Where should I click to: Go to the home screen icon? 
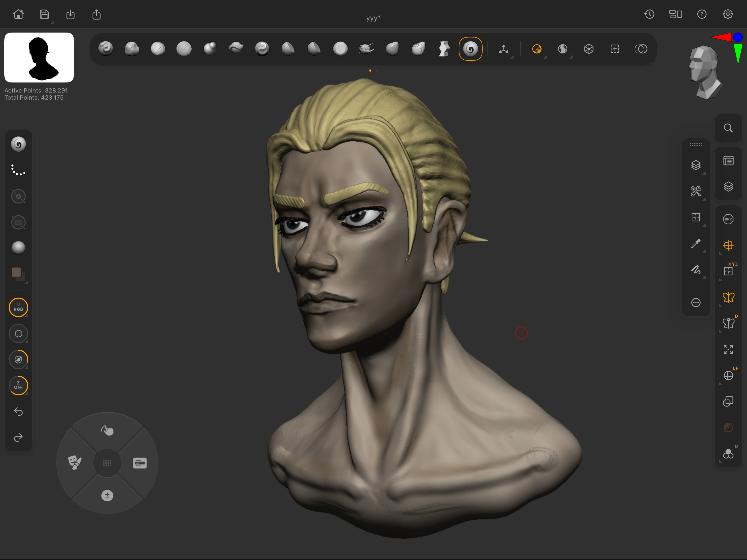(x=18, y=14)
